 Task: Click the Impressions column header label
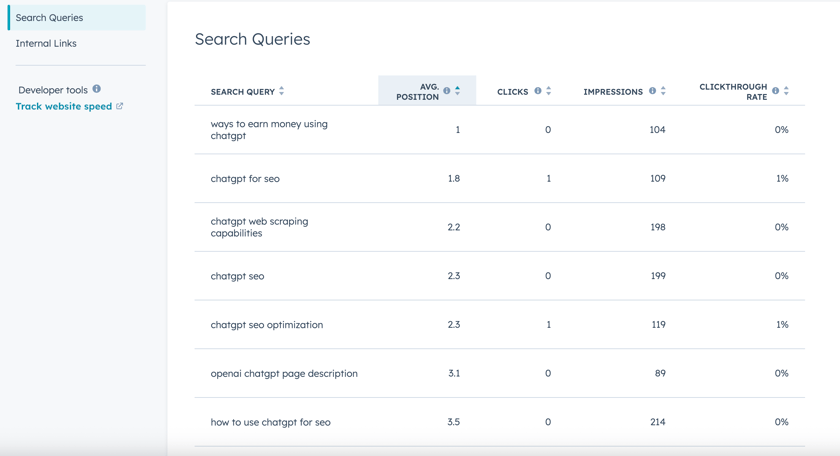tap(613, 92)
